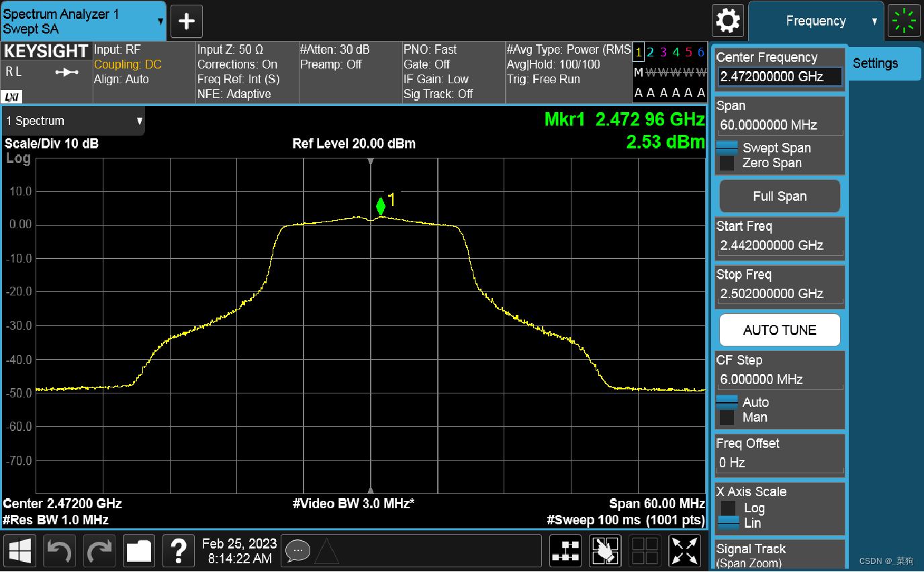This screenshot has width=924, height=572.
Task: Edit Start Freq 2.442000000 GHz
Action: coord(780,246)
